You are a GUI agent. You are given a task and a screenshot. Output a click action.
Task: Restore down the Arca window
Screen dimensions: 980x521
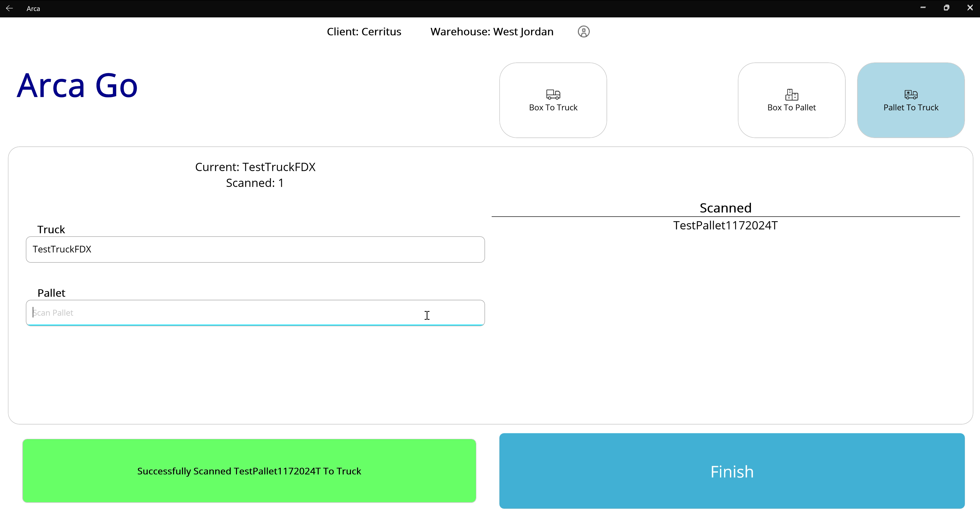[946, 8]
